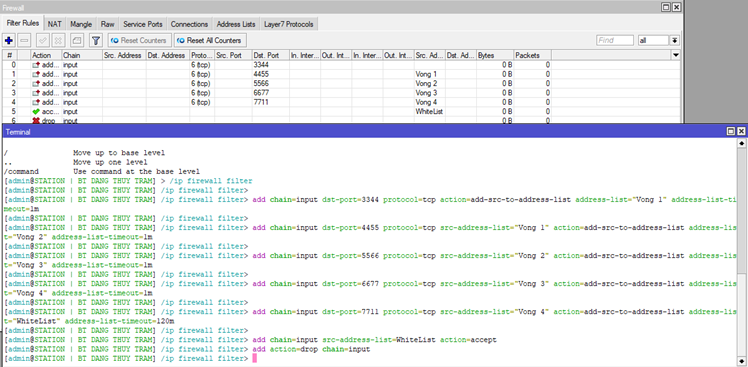Select 'Vong 3' source address list cell

(430, 93)
